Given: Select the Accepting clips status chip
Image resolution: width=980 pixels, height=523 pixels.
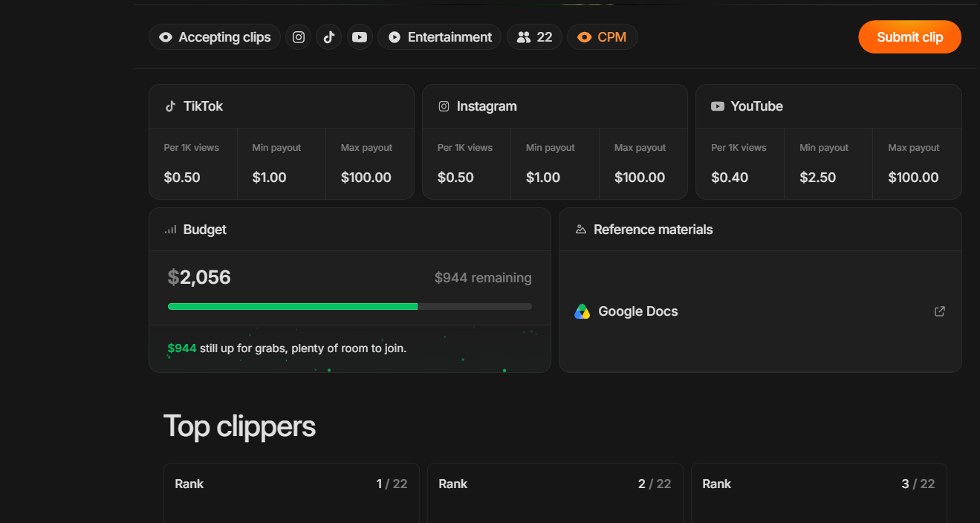Looking at the screenshot, I should tap(215, 37).
